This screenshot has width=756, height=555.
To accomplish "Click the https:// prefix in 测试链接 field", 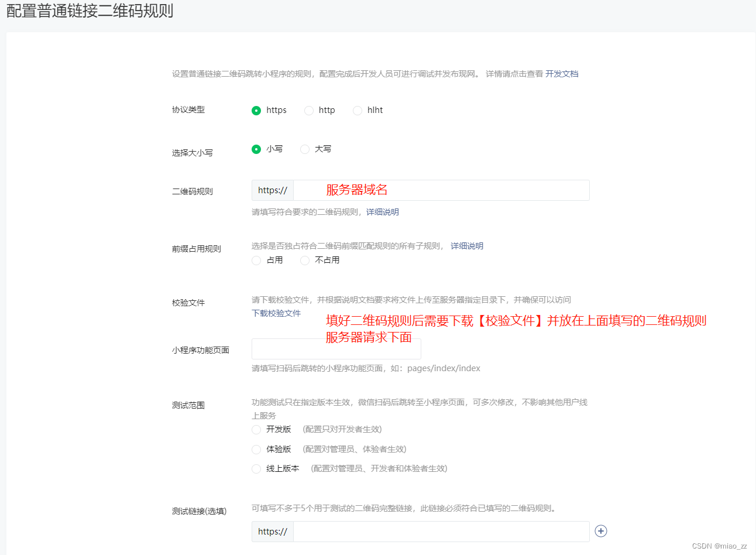I will pos(273,532).
